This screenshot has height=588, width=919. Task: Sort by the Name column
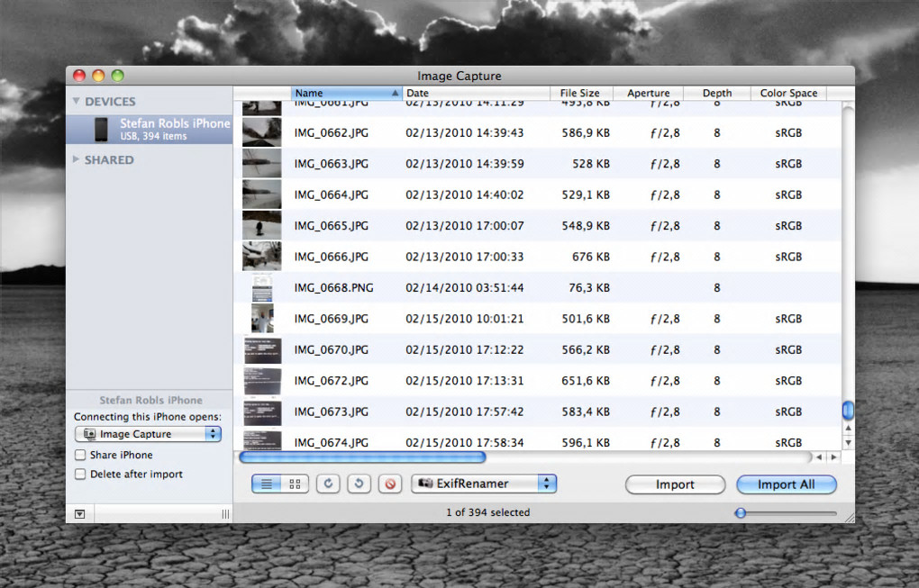click(346, 93)
